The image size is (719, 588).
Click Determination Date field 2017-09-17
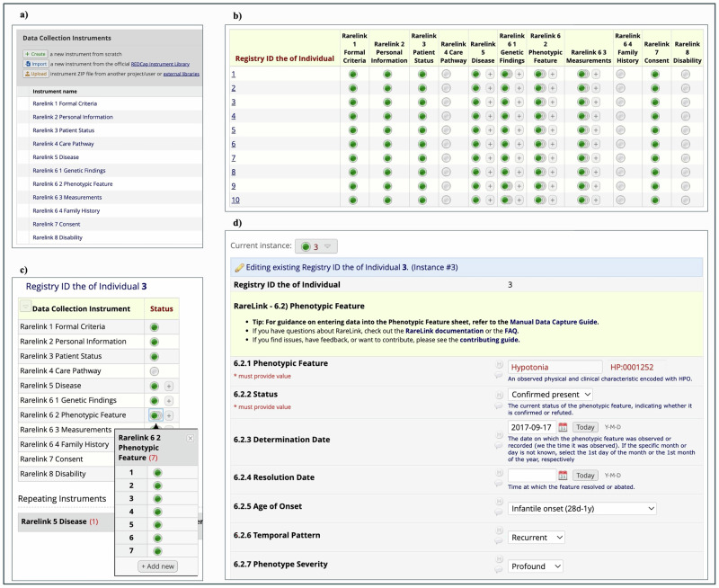pos(532,427)
